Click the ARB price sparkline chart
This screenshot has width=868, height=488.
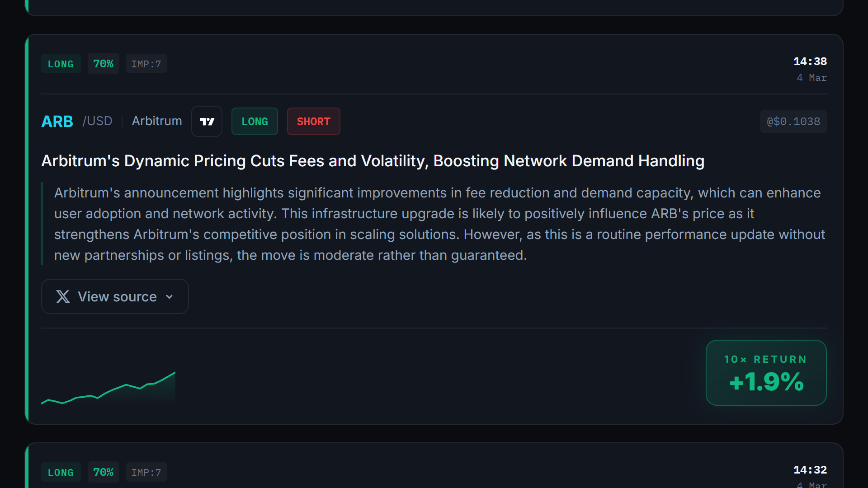click(108, 389)
